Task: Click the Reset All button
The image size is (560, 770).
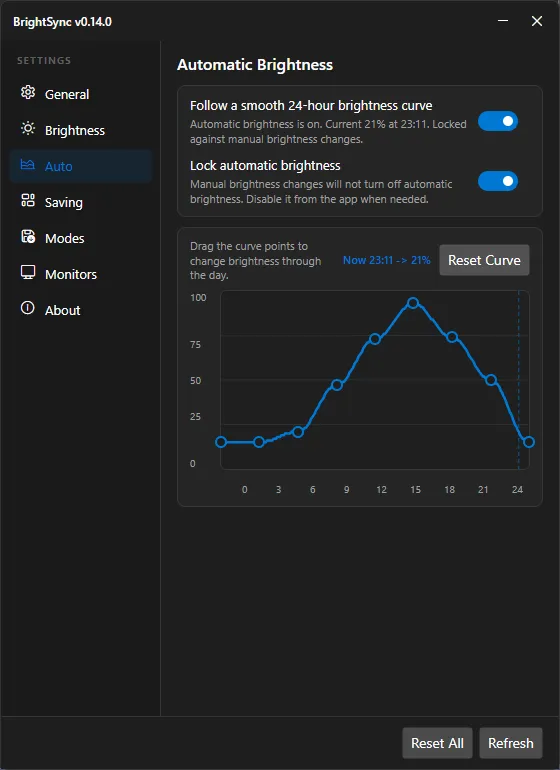Action: pyautogui.click(x=437, y=743)
